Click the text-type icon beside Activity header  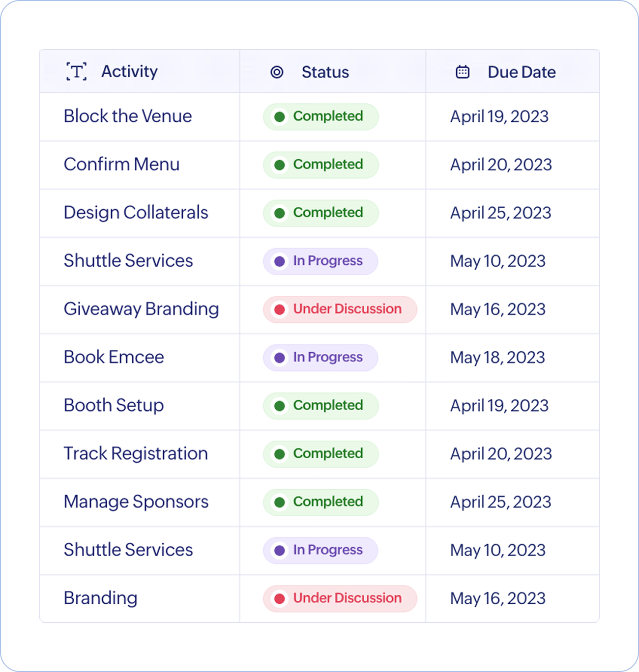77,72
